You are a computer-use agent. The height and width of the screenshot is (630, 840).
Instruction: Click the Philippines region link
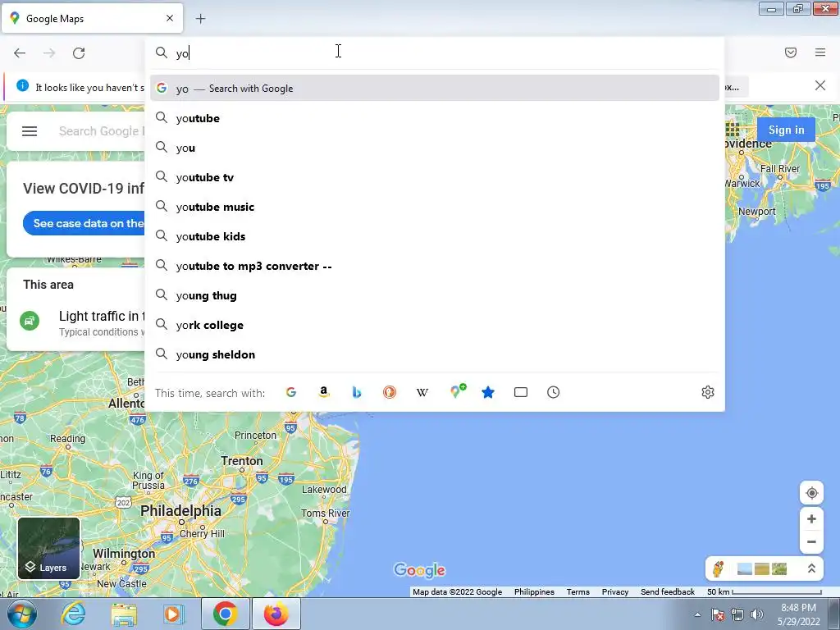[534, 592]
